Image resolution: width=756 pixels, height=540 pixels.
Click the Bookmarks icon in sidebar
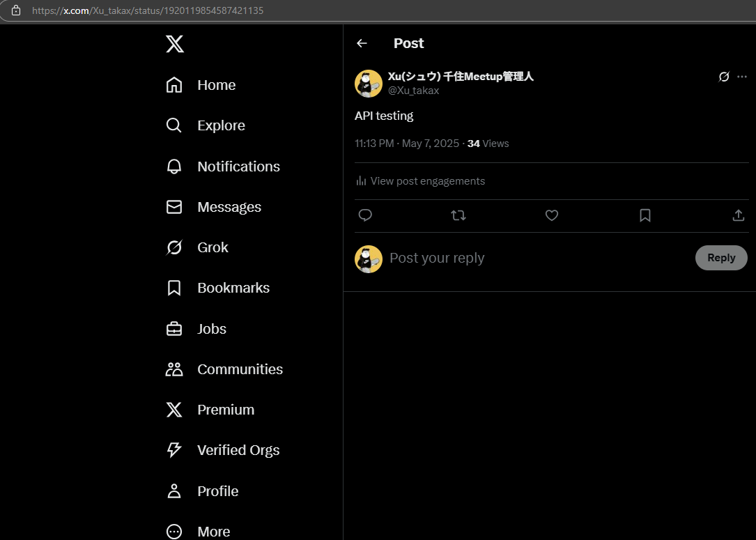click(x=174, y=288)
